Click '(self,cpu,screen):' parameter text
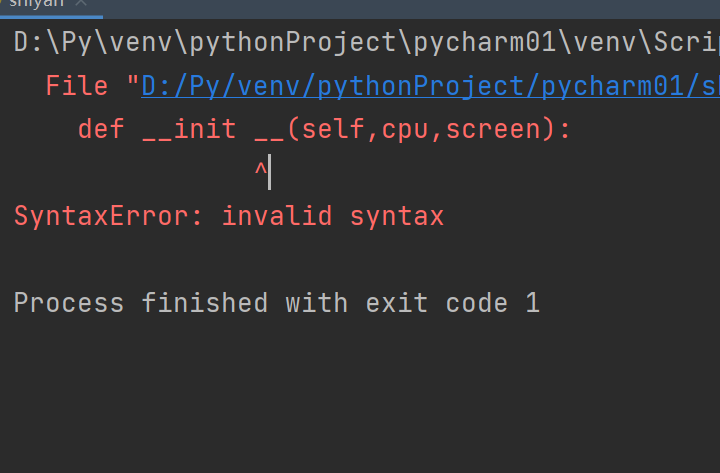This screenshot has height=473, width=720. click(x=429, y=130)
